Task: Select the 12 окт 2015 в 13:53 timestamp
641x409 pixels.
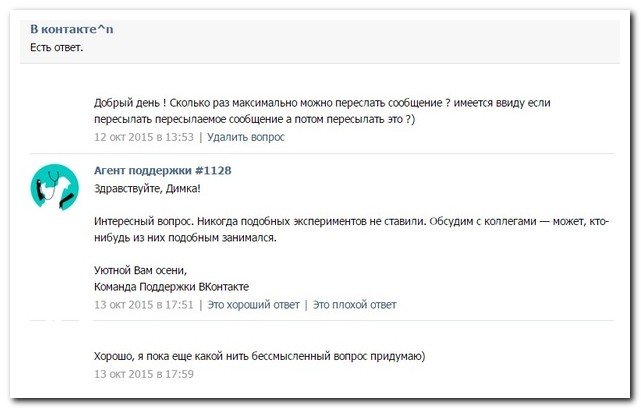Action: pos(144,137)
